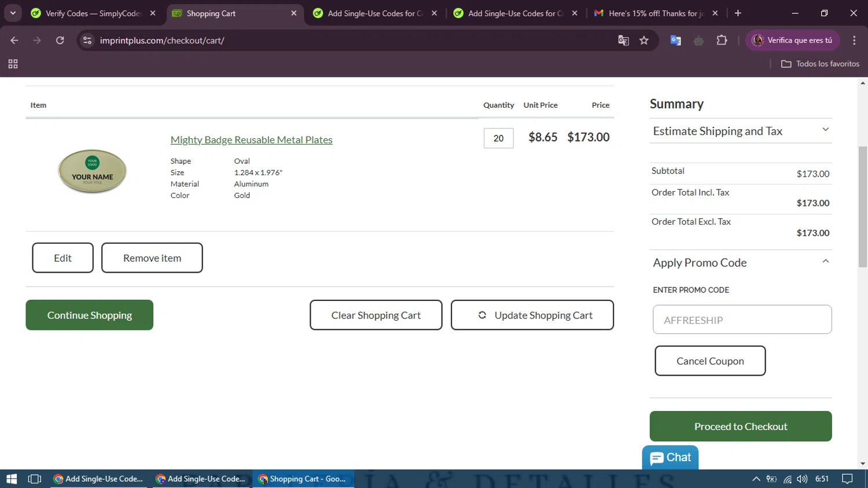Image resolution: width=868 pixels, height=488 pixels.
Task: Click the $173.00 Subtotal value
Action: coord(812,174)
